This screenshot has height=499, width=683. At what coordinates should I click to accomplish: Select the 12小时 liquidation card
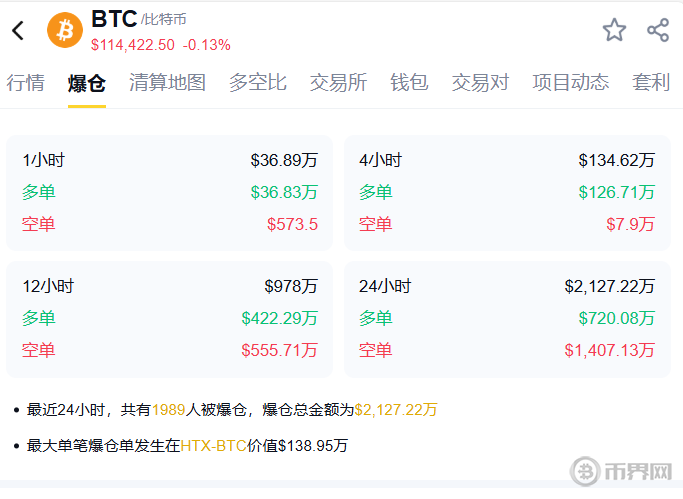170,318
